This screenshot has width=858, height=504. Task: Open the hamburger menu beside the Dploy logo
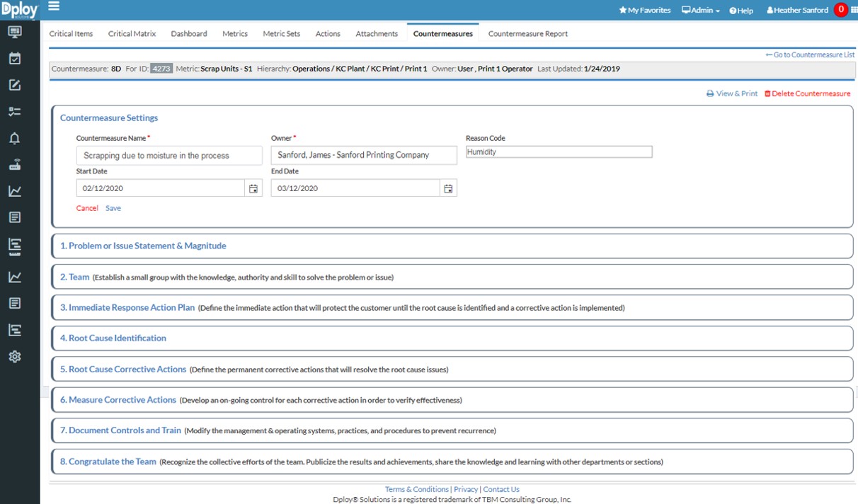point(54,6)
